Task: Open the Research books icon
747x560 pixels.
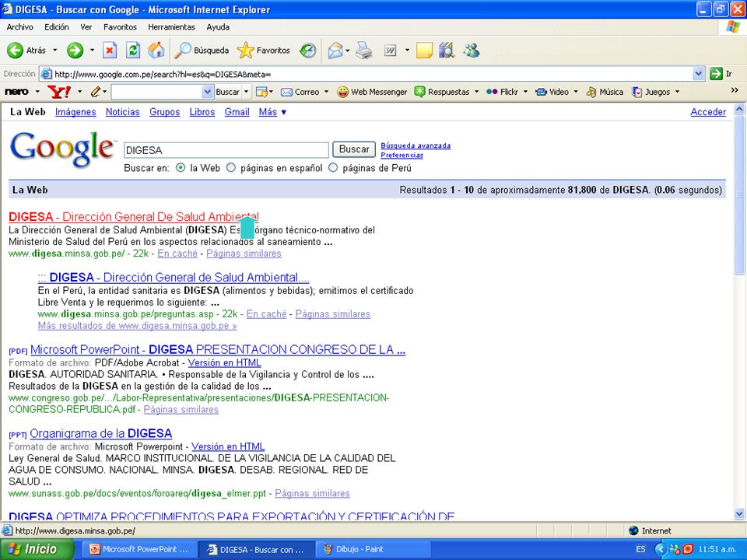Action: [x=447, y=50]
